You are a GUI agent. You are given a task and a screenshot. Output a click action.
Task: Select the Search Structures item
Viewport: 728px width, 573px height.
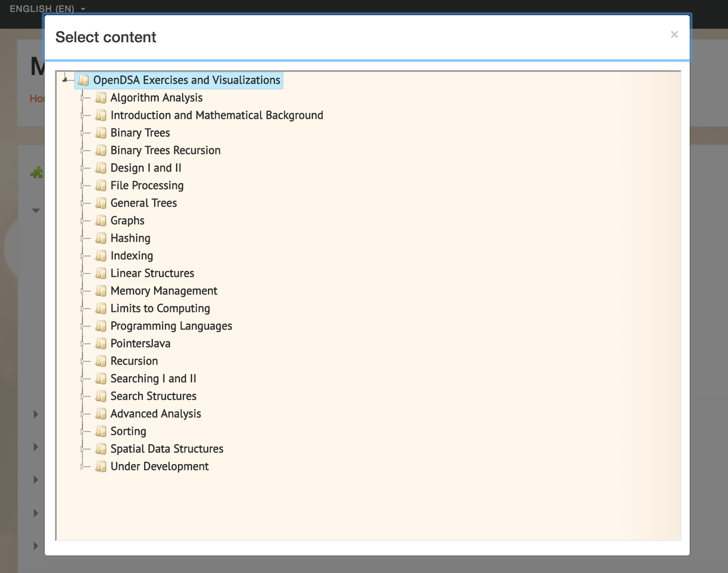[x=153, y=396]
